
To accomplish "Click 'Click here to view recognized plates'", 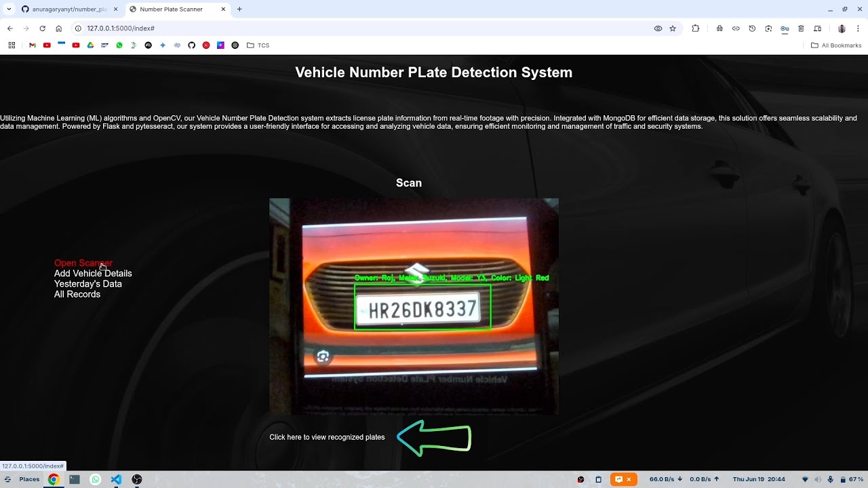I will click(x=327, y=437).
